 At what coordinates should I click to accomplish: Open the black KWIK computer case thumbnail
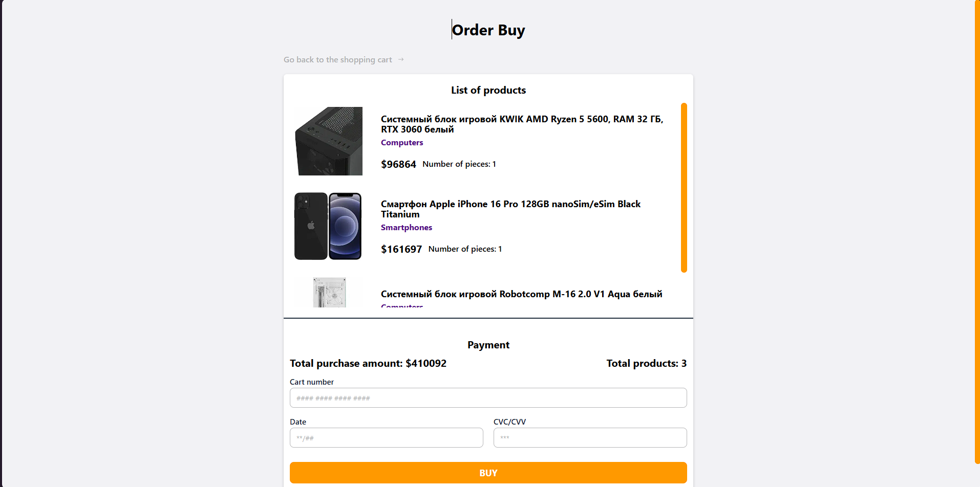tap(329, 141)
